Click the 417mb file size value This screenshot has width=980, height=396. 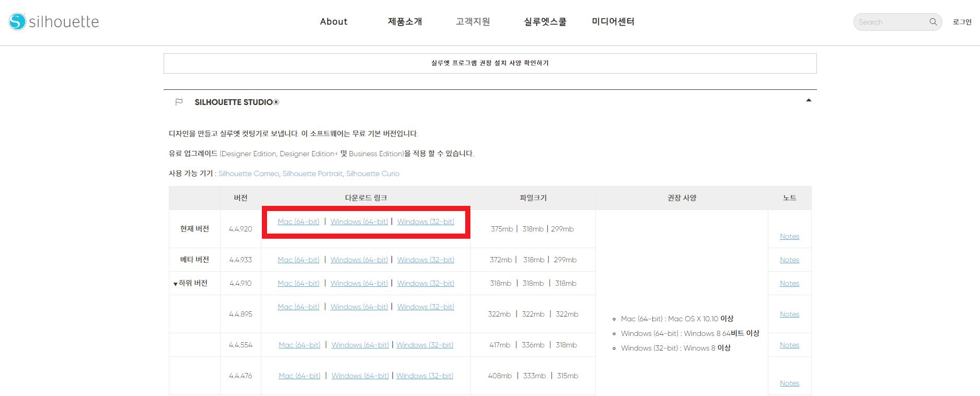pyautogui.click(x=499, y=345)
